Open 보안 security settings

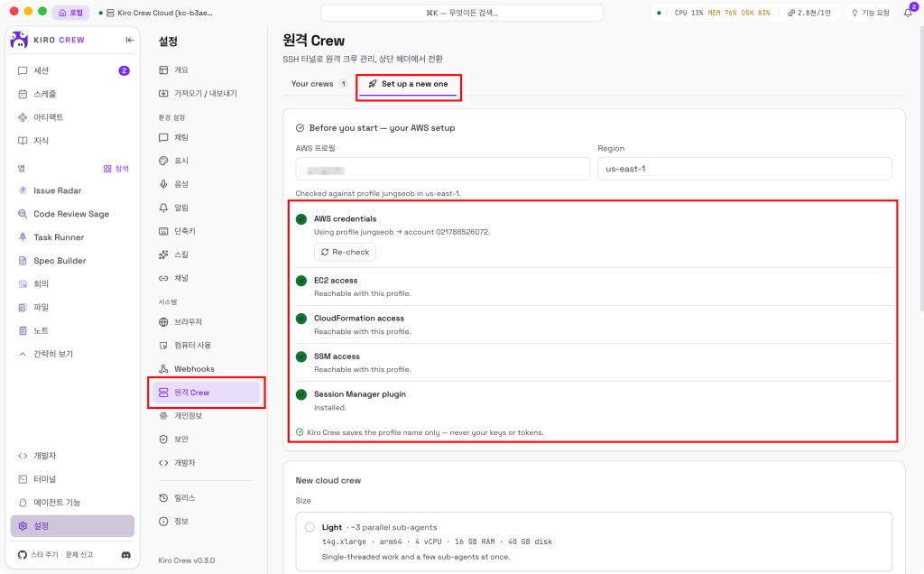click(206, 439)
